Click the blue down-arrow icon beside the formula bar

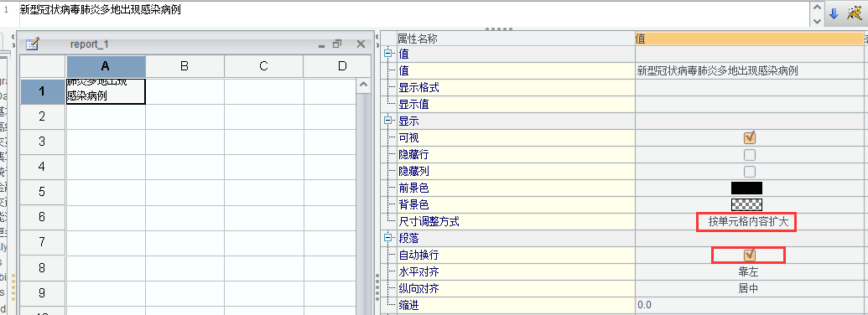pos(834,14)
